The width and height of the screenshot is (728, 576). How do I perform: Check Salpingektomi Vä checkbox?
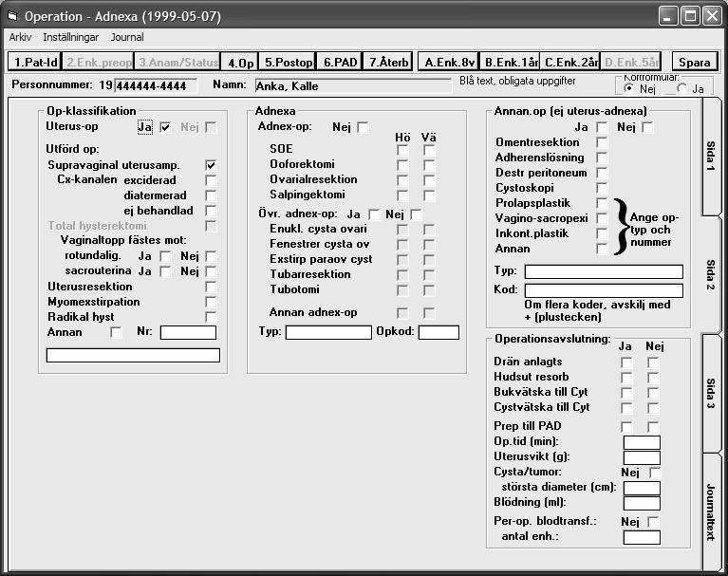point(428,195)
